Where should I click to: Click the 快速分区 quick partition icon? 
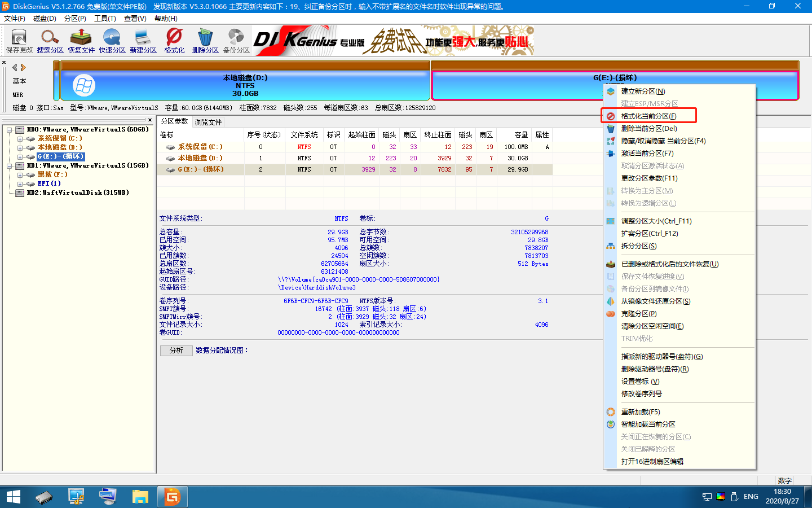point(112,42)
